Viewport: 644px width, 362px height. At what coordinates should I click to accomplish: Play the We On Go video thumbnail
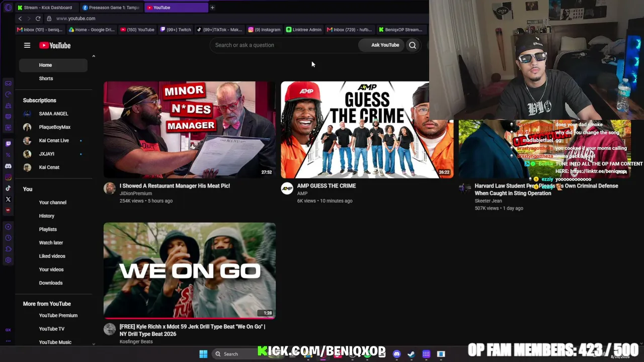click(190, 270)
